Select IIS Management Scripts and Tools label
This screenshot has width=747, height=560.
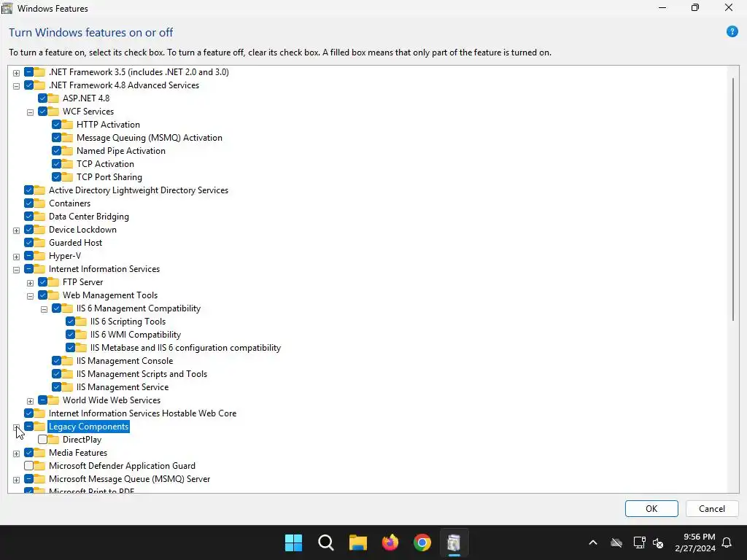pos(142,374)
